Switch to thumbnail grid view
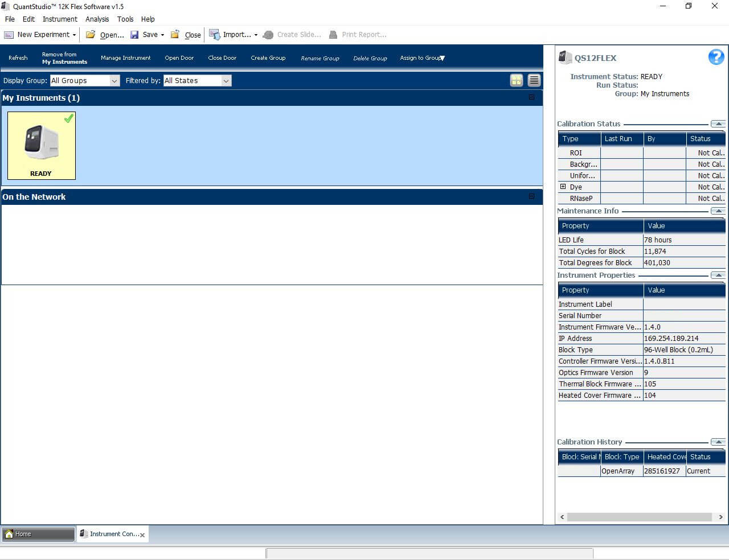This screenshot has width=729, height=560. click(516, 80)
